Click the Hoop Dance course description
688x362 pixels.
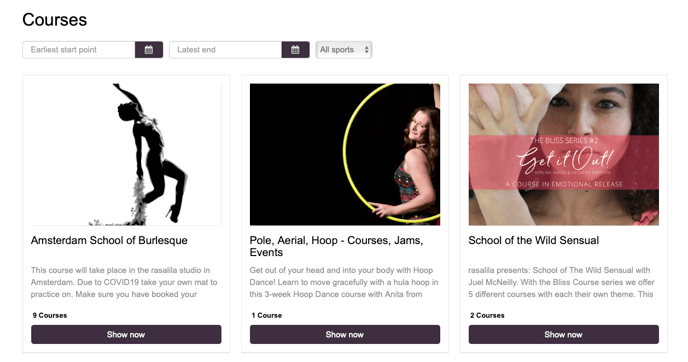point(344,282)
